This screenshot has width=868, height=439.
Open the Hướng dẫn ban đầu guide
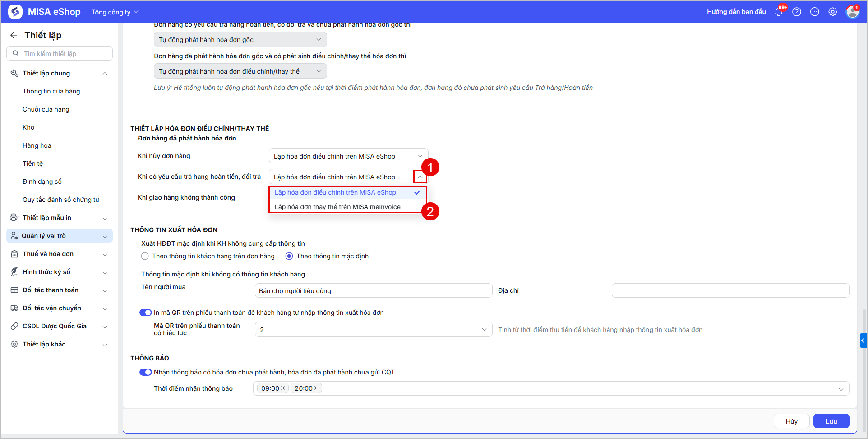[736, 12]
